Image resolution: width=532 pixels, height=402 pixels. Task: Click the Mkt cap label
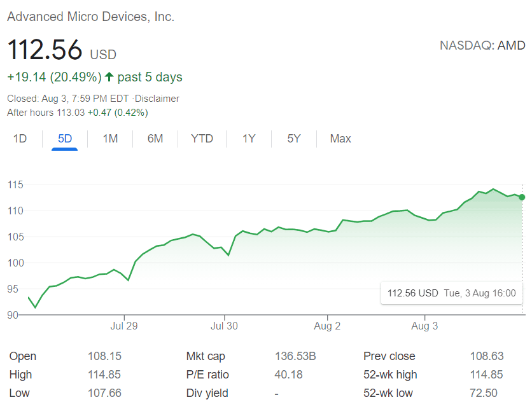(206, 357)
